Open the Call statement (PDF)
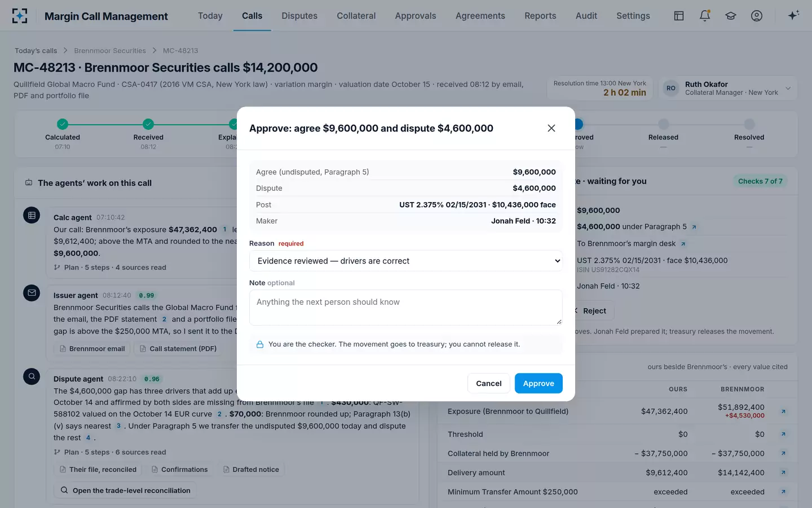The height and width of the screenshot is (508, 812). point(178,349)
